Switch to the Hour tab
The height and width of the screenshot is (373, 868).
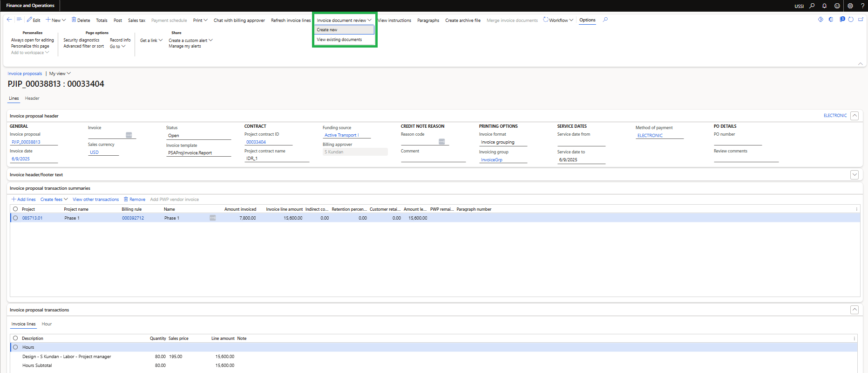pyautogui.click(x=47, y=324)
